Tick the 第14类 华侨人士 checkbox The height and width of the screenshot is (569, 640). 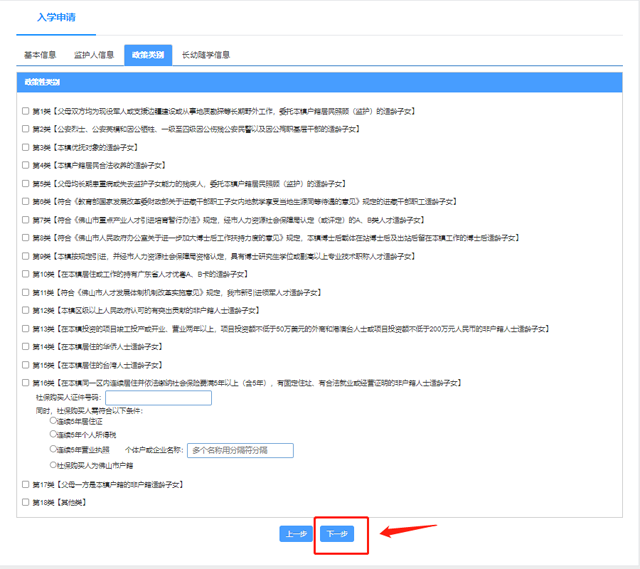coord(26,346)
